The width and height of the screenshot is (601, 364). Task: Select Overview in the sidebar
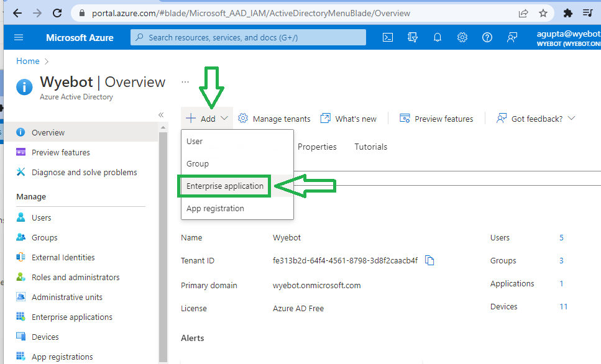pyautogui.click(x=81, y=132)
